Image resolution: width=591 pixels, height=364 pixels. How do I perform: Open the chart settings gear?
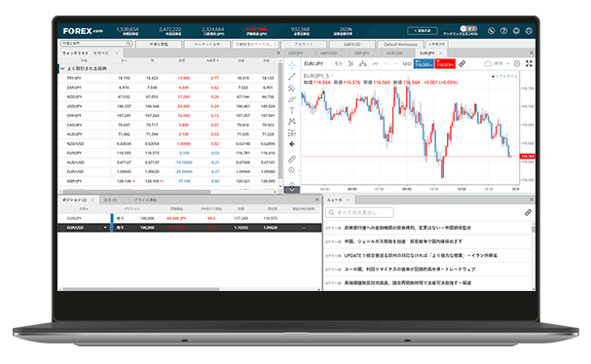517,63
